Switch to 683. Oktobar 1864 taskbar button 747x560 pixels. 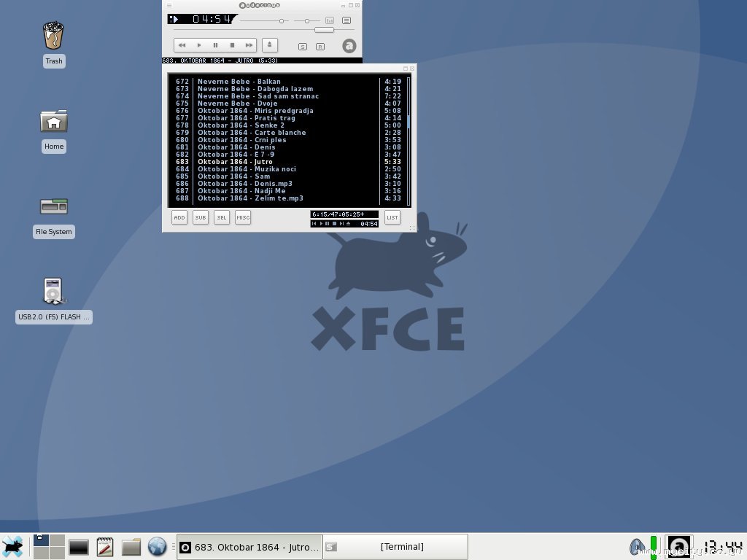tap(249, 547)
